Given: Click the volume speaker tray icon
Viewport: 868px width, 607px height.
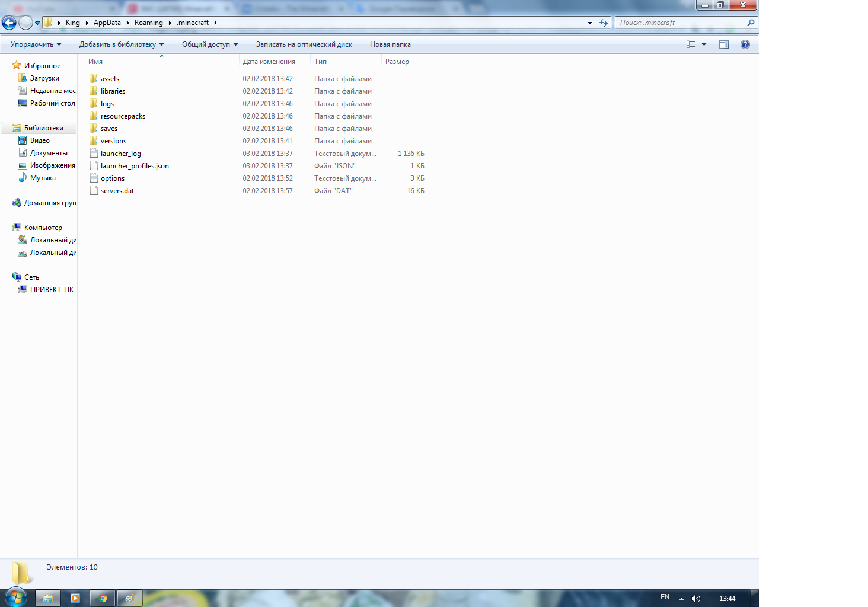Looking at the screenshot, I should pyautogui.click(x=696, y=599).
